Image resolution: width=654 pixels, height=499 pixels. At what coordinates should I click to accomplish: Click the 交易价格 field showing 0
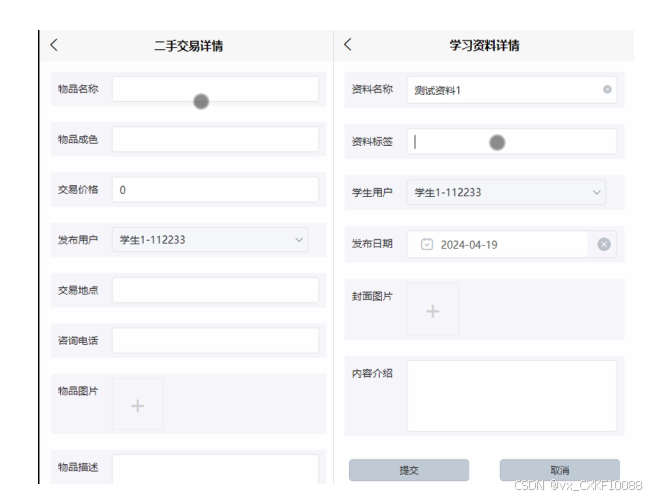pos(215,190)
